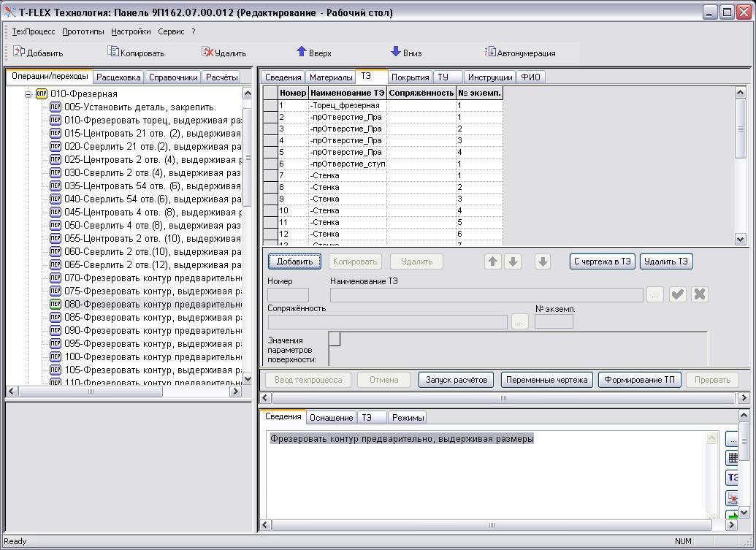This screenshot has width=756, height=550.
Task: Click the ellipsis icon beside the transition text
Action: [733, 439]
